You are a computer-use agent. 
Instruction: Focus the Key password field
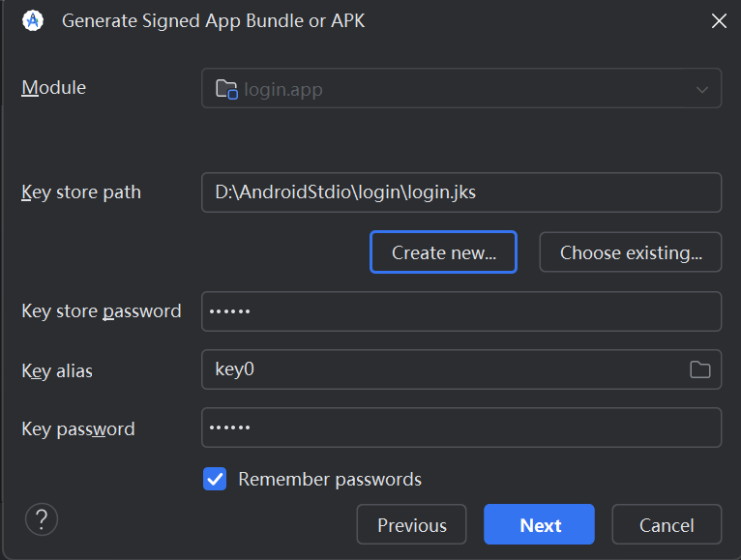coord(460,428)
